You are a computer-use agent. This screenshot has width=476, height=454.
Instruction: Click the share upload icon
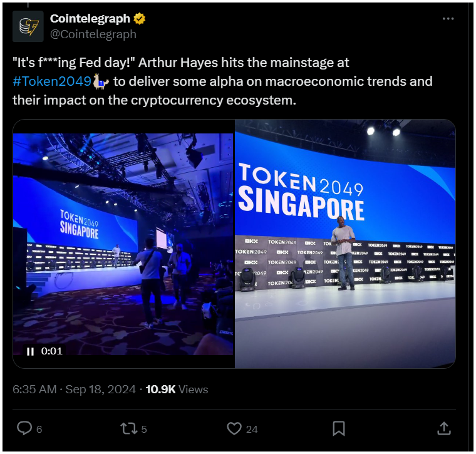pyautogui.click(x=444, y=428)
